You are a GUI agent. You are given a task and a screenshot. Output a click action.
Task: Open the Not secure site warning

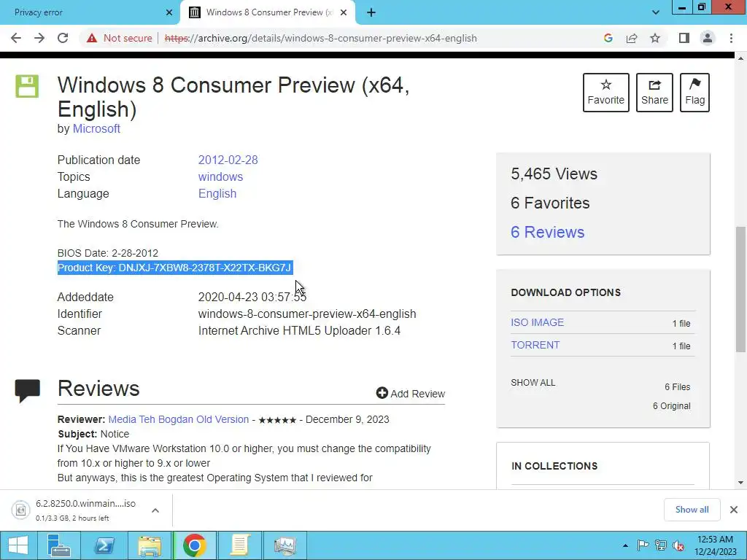click(119, 38)
